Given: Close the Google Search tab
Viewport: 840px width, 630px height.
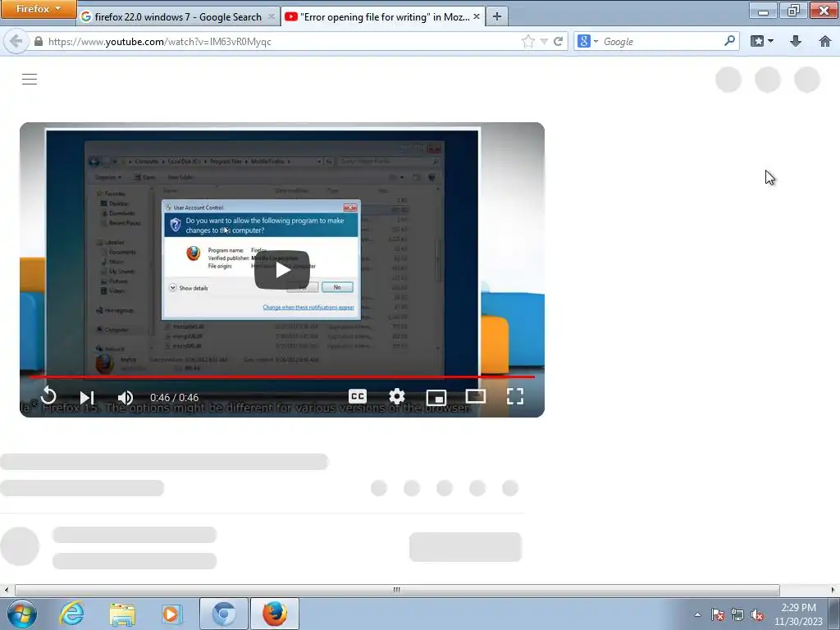Looking at the screenshot, I should click(x=271, y=17).
